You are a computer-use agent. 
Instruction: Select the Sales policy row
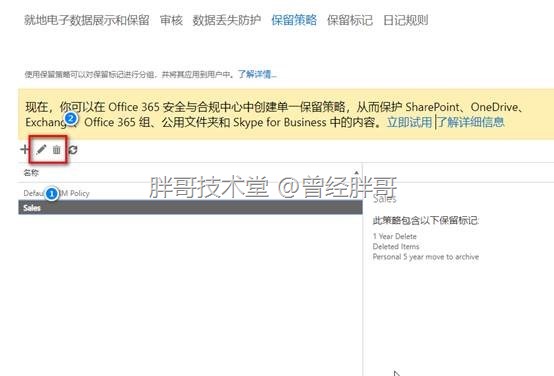(190, 207)
